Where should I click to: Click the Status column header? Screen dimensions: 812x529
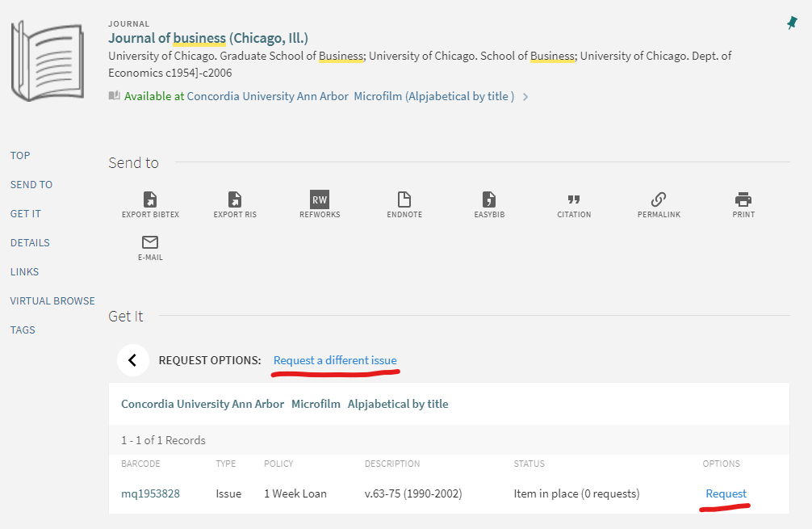[529, 464]
